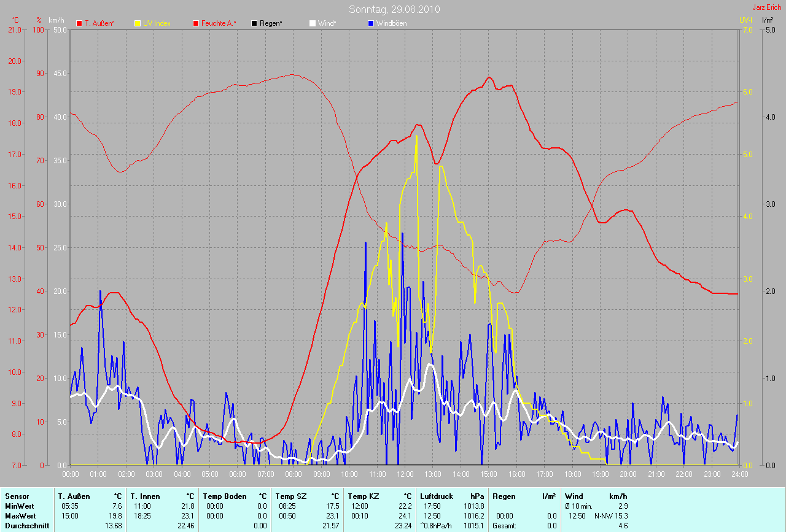
Task: Click the Sensor header in stats table
Action: point(17,496)
